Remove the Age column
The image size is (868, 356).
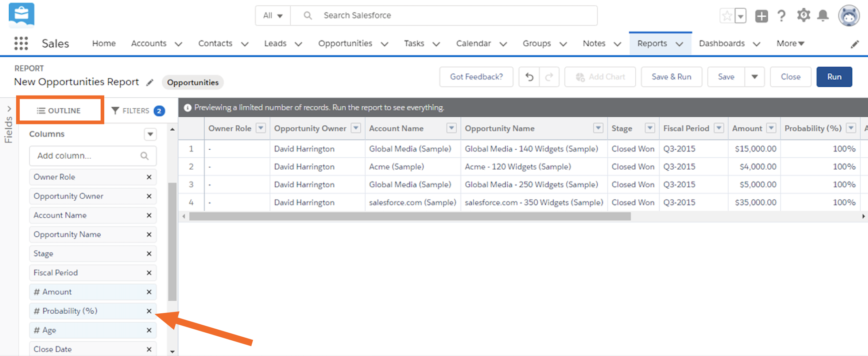click(149, 330)
